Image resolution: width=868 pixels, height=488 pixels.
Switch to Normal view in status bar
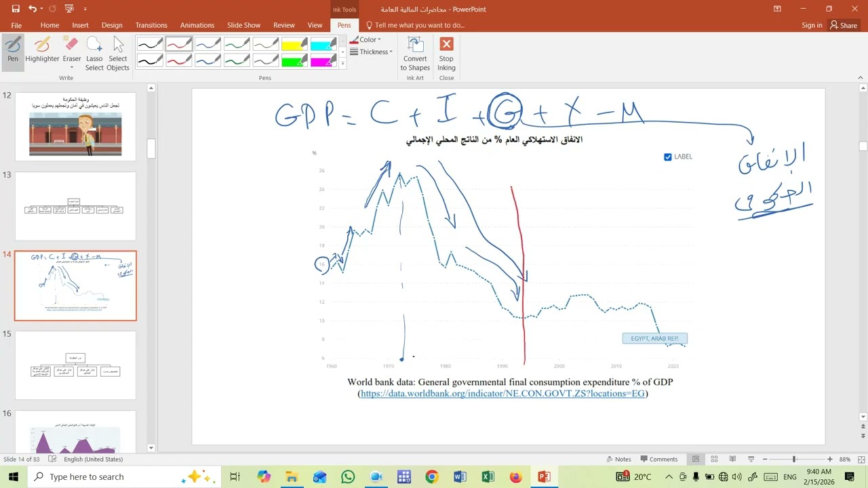tap(695, 459)
